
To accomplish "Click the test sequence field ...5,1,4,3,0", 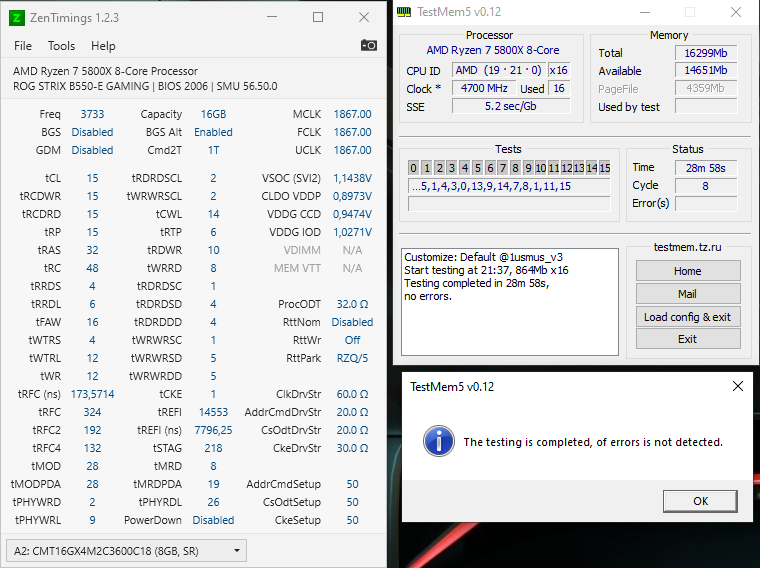I will click(x=509, y=187).
